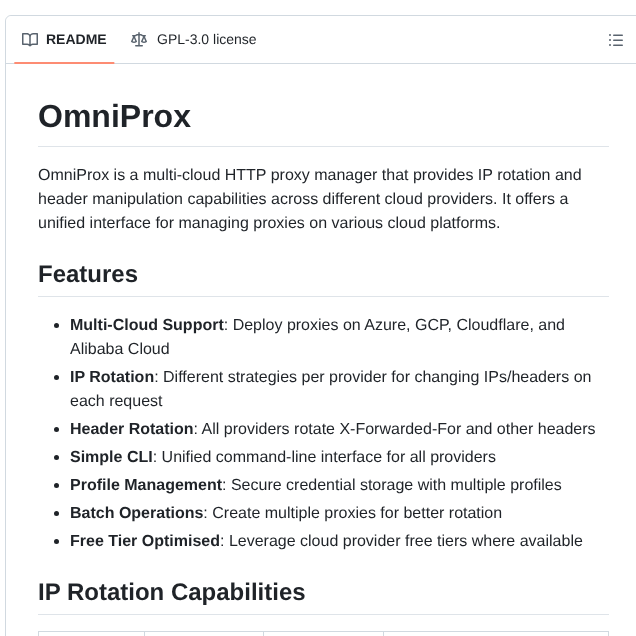Screen dimensions: 636x636
Task: Select the bold Header Rotation bullet label
Action: pos(131,429)
